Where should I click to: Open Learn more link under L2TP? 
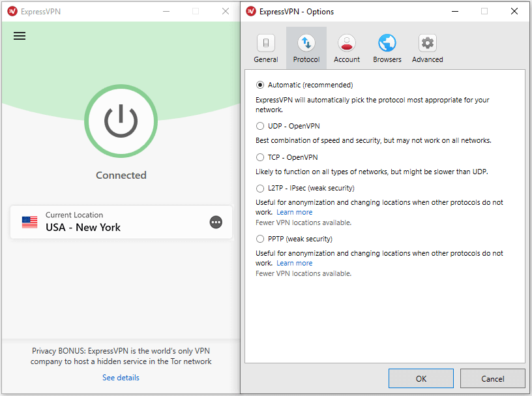pos(295,212)
